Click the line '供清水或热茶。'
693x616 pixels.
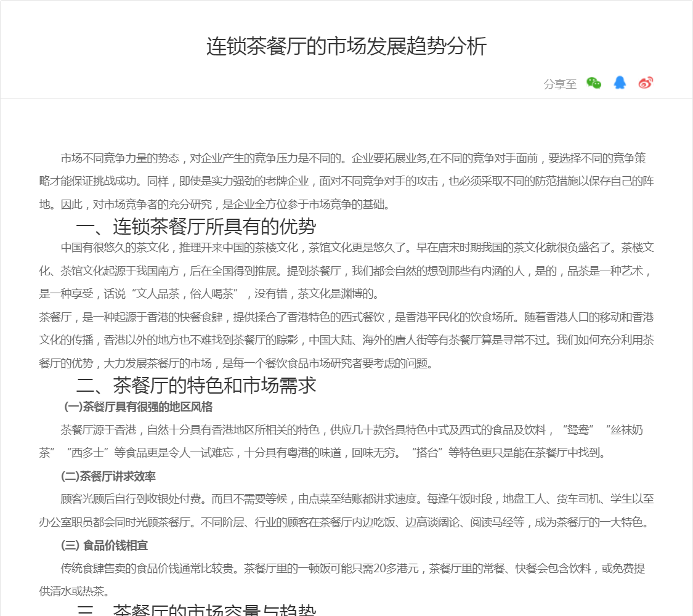[75, 591]
